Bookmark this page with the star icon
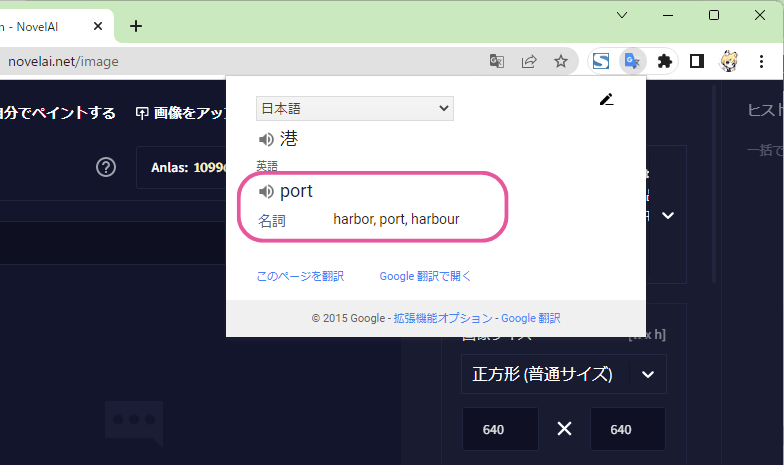784x465 pixels. [x=561, y=62]
